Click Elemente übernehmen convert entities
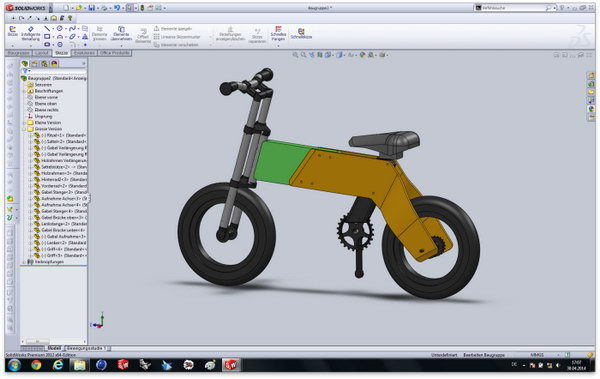 click(x=121, y=33)
